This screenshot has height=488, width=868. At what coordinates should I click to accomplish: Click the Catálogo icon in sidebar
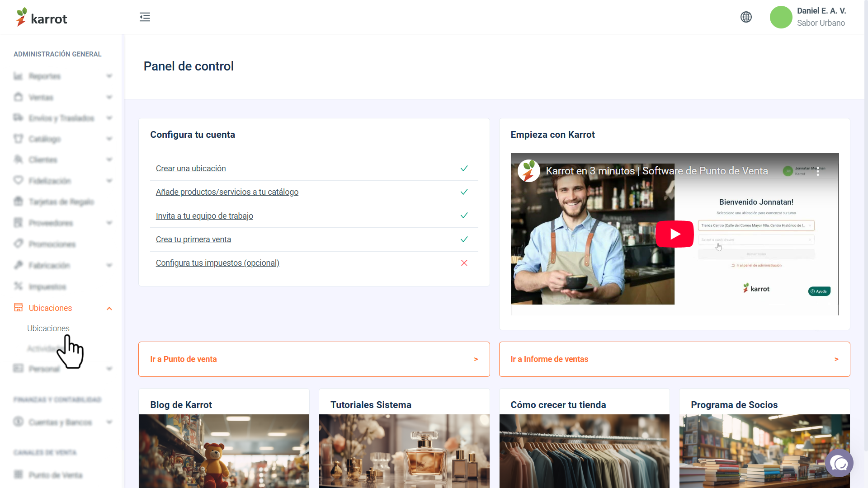pos(18,139)
